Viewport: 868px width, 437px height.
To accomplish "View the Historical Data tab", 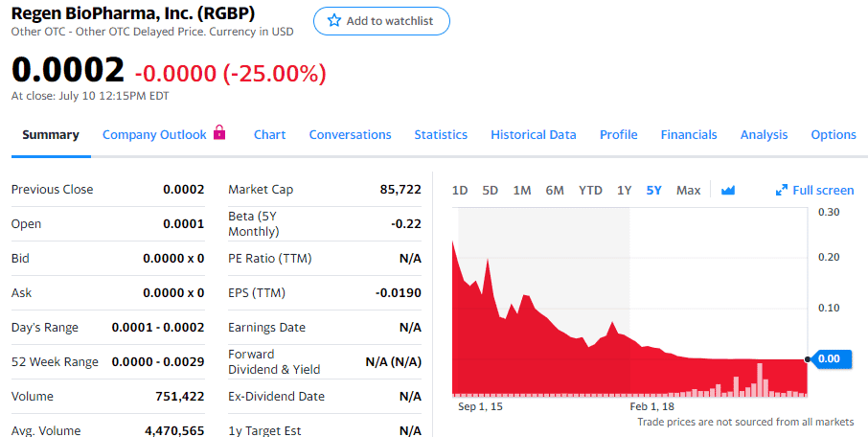I will [533, 134].
